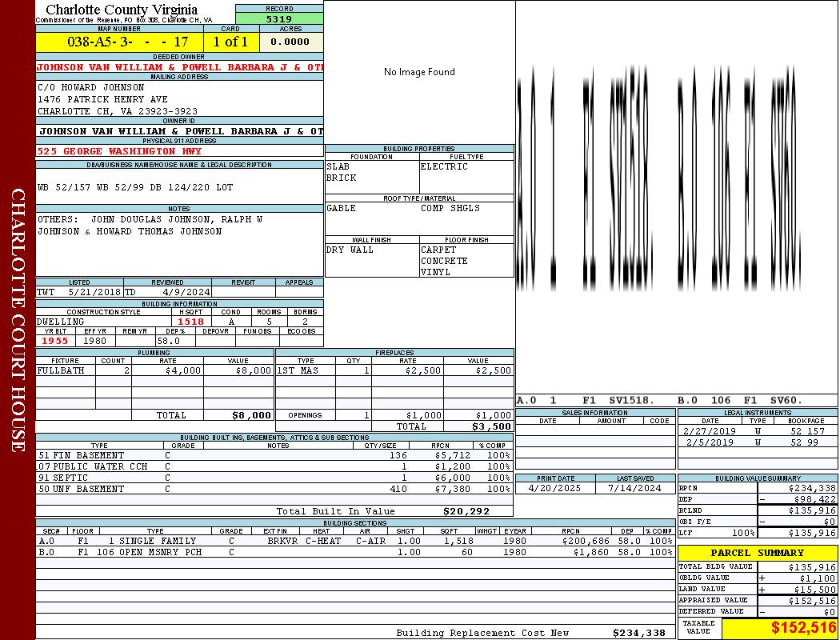The image size is (840, 640).
Task: Click the distorted building sketch image
Action: (x=659, y=178)
